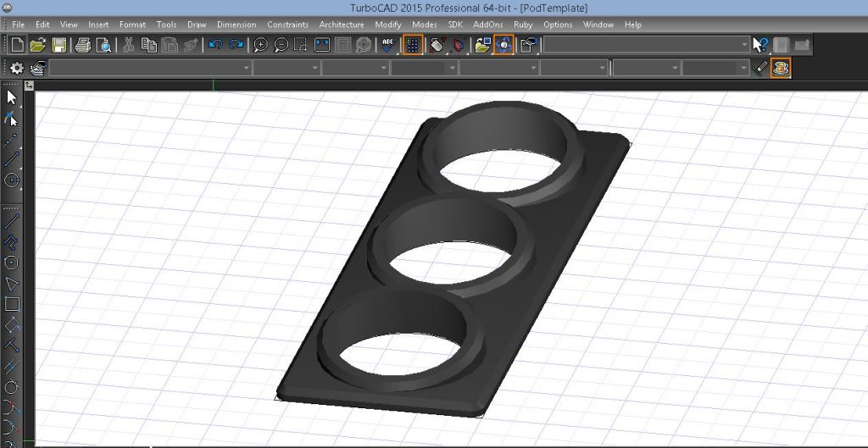Activate the zoom window tool

point(301,45)
